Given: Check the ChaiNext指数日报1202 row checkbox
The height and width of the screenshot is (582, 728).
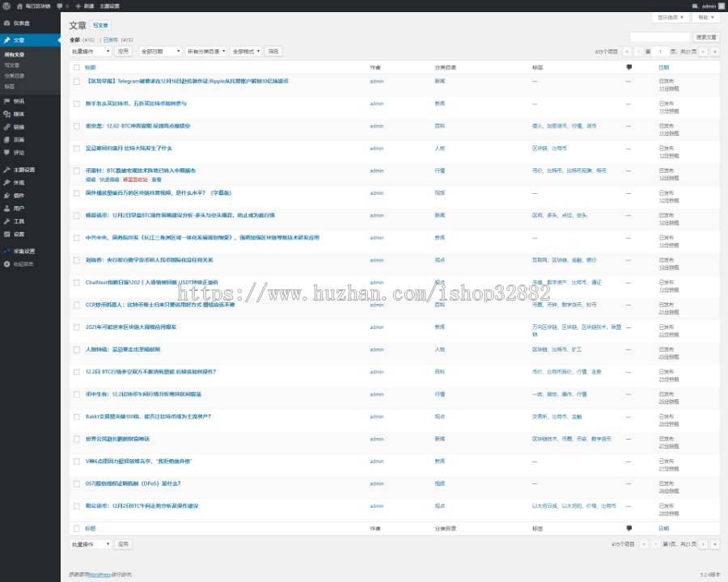Looking at the screenshot, I should [77, 283].
